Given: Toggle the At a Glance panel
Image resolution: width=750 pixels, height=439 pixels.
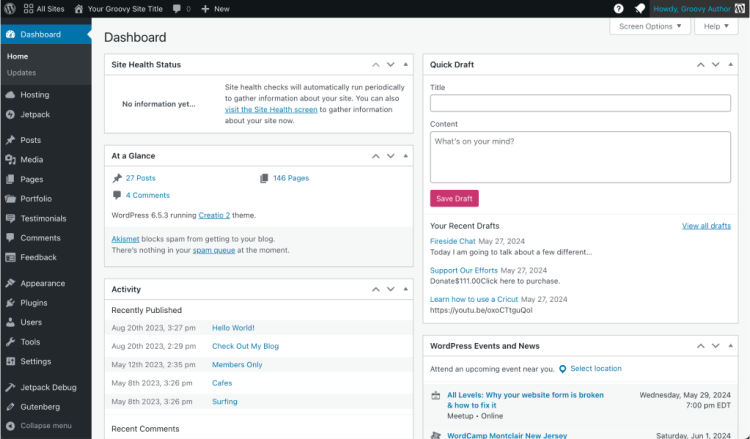Looking at the screenshot, I should (406, 156).
